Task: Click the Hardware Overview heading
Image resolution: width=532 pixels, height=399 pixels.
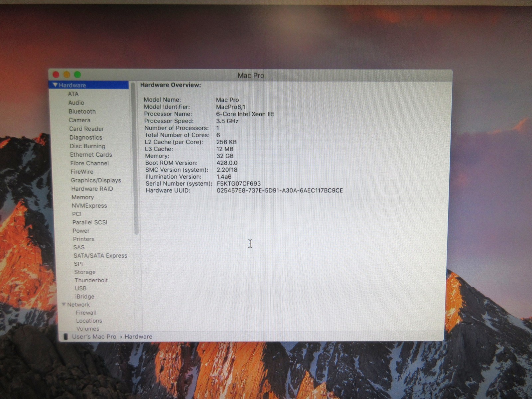Action: [171, 85]
